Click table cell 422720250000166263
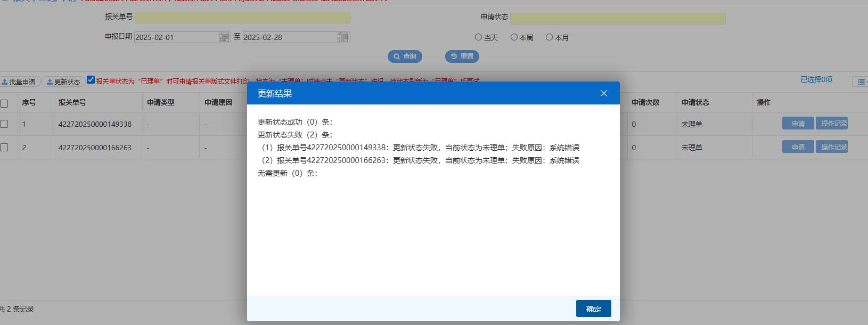This screenshot has height=325, width=868. [x=95, y=148]
